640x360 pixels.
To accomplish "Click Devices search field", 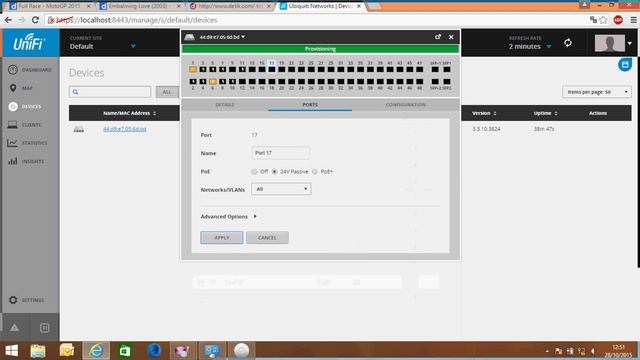I will pyautogui.click(x=110, y=92).
